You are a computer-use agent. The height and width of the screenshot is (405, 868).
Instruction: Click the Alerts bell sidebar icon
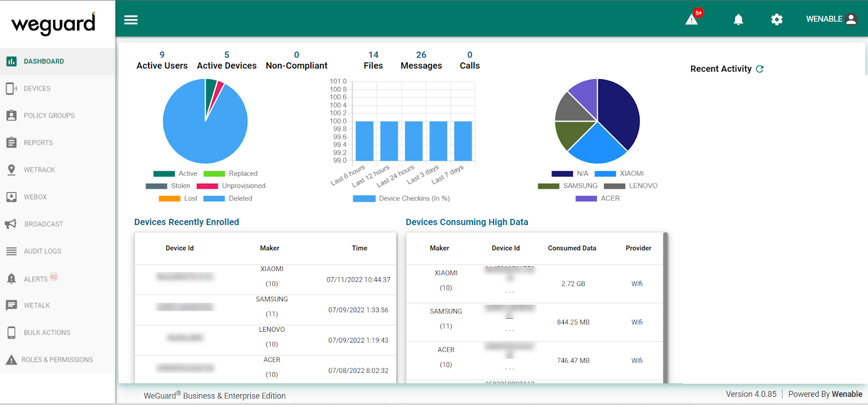tap(11, 279)
